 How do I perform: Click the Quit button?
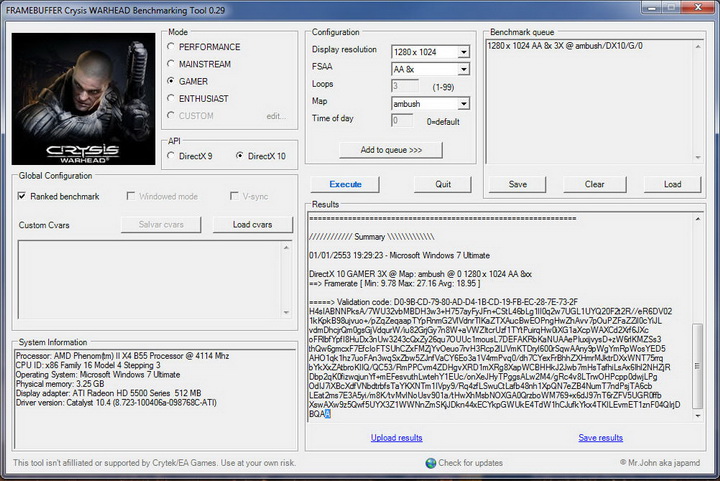(x=443, y=184)
